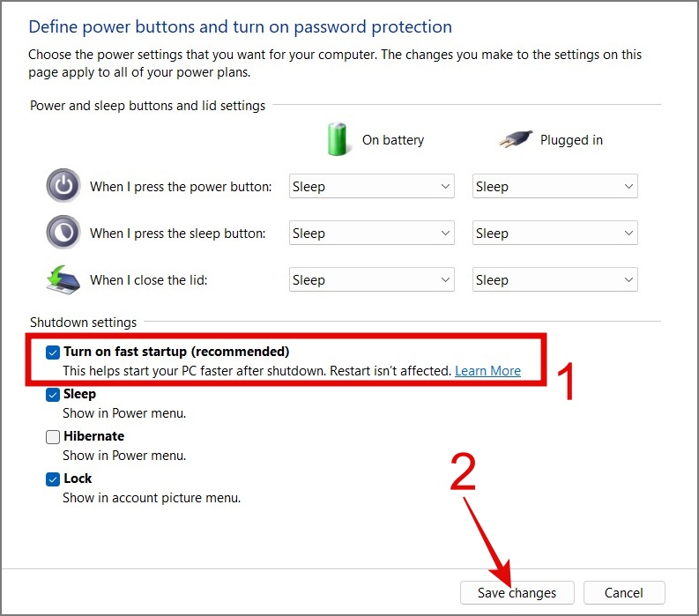
Task: Click the Hibernate label text
Action: [93, 436]
